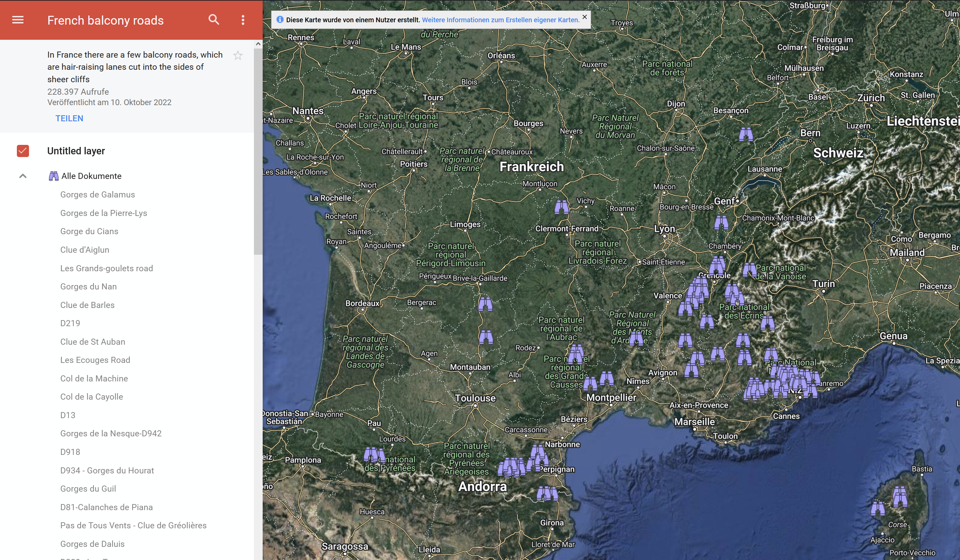Select D934 - Gorges du Hourat entry
Image resolution: width=960 pixels, height=560 pixels.
coord(107,470)
